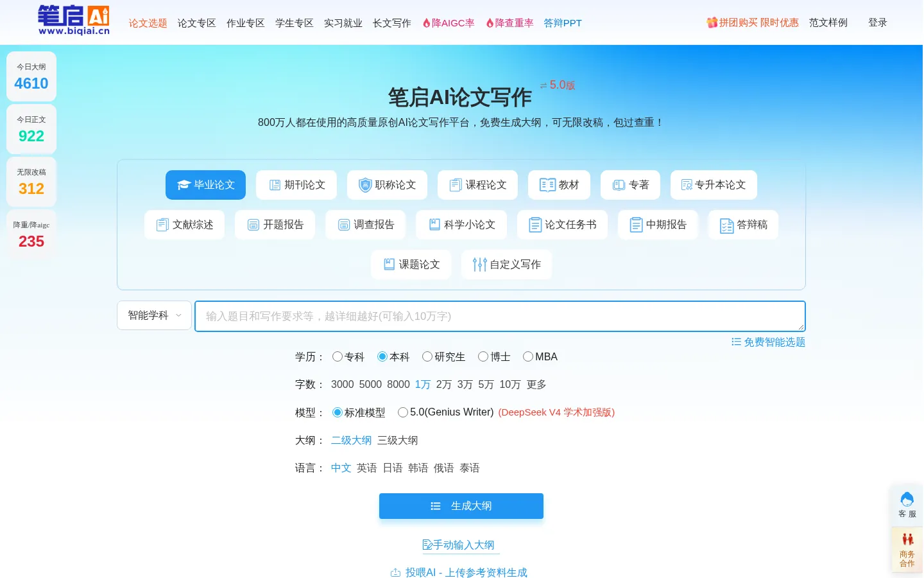This screenshot has width=924, height=578.
Task: Open the 论文选题 menu
Action: tap(148, 23)
